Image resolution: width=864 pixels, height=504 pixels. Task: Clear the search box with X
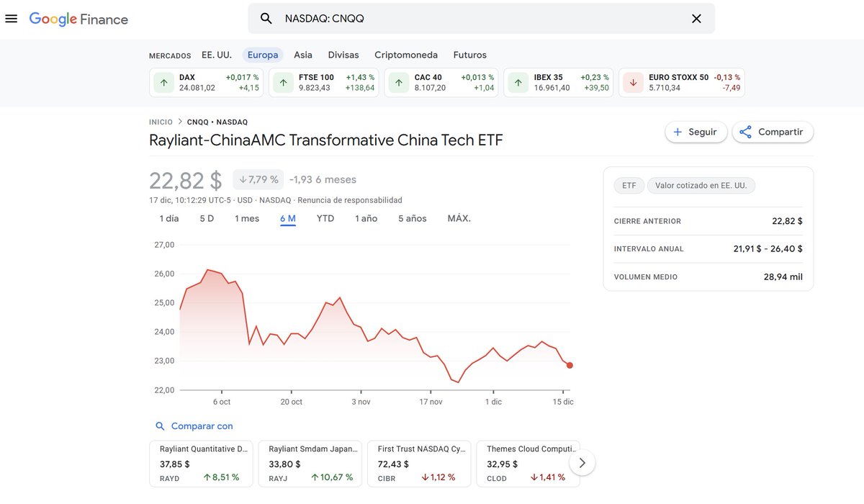tap(696, 19)
